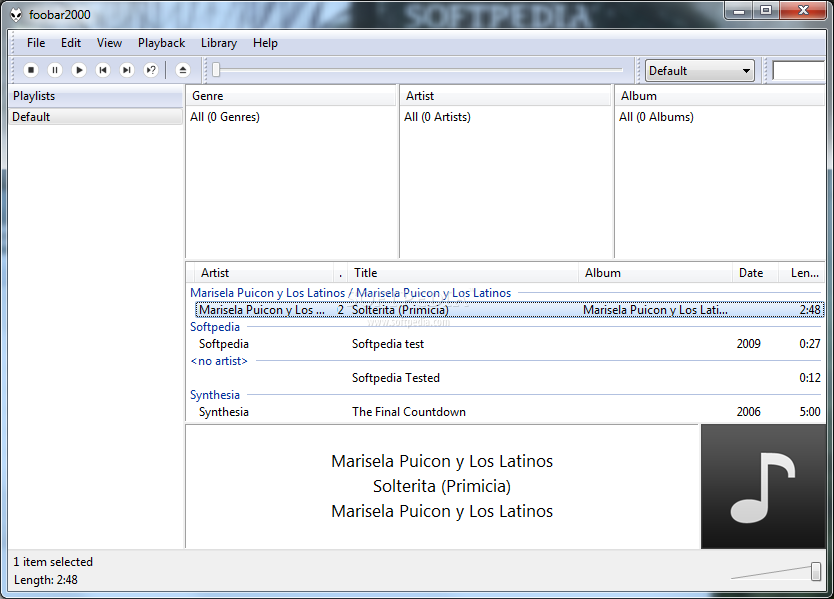Click the <no artist> group header
This screenshot has height=599, width=834.
tap(219, 361)
